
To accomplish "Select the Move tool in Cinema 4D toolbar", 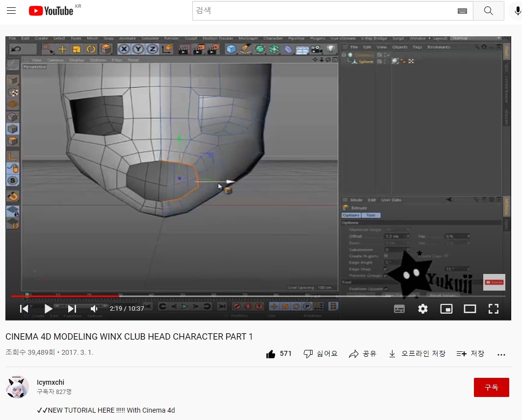I will click(x=62, y=49).
